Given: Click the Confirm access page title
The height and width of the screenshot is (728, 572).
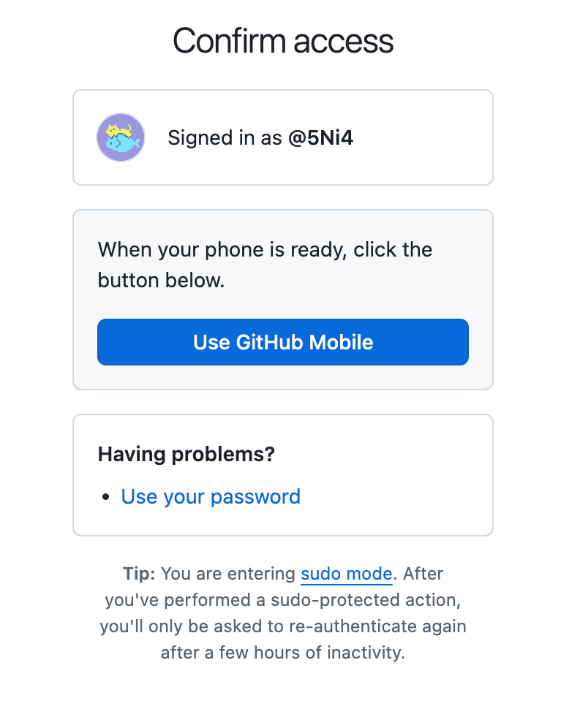Looking at the screenshot, I should click(x=283, y=41).
